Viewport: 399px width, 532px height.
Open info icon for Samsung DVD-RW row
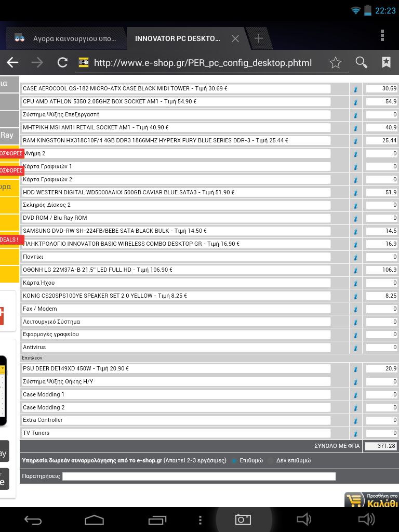click(355, 231)
